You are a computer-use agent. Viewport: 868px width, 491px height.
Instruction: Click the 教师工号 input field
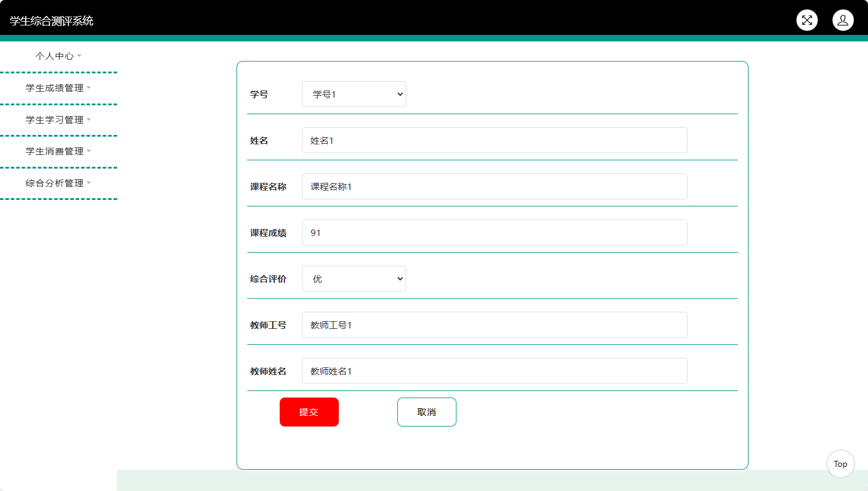(x=494, y=325)
